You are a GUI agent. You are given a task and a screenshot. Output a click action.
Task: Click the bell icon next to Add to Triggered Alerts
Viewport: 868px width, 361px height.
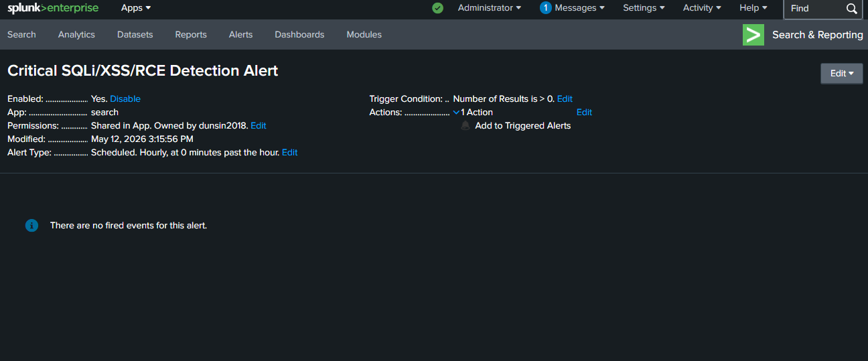click(465, 125)
